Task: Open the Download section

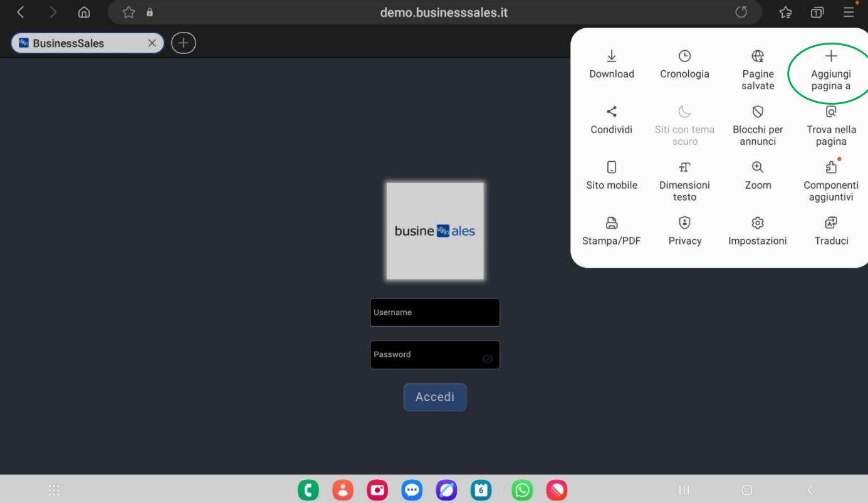Action: pyautogui.click(x=611, y=63)
